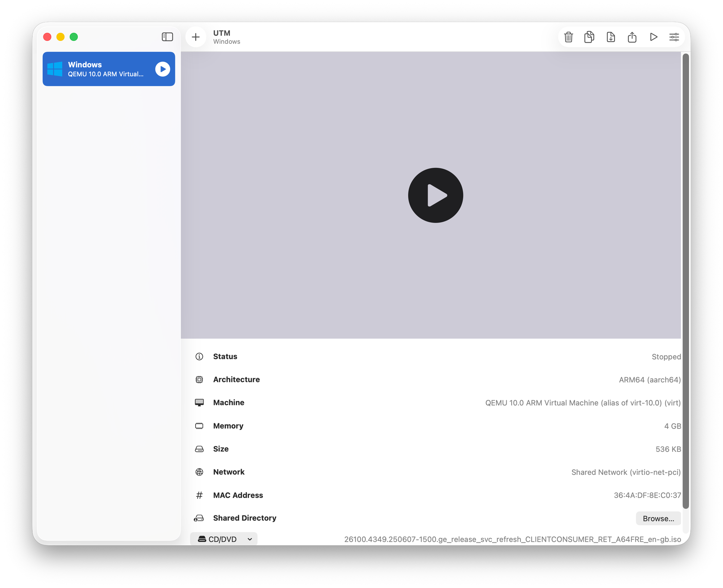The height and width of the screenshot is (588, 723).
Task: Open the VM settings sliders icon
Action: pyautogui.click(x=674, y=37)
